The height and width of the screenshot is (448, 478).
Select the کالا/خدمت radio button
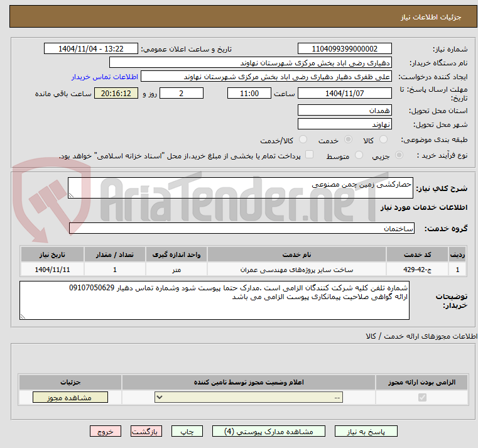pyautogui.click(x=303, y=139)
